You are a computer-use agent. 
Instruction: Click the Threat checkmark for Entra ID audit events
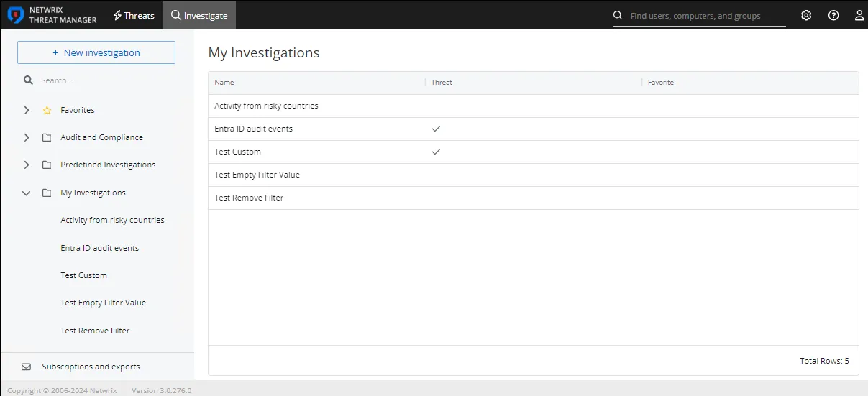point(436,129)
